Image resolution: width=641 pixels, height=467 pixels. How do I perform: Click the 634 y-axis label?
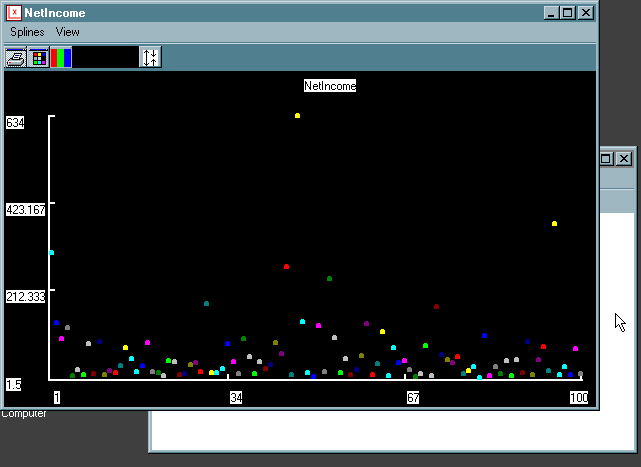[x=15, y=122]
